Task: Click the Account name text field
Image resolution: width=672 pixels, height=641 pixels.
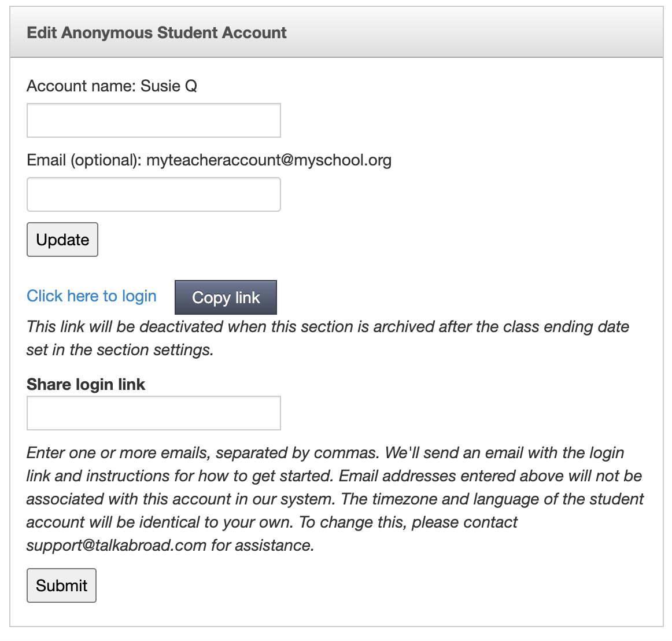Action: tap(153, 120)
